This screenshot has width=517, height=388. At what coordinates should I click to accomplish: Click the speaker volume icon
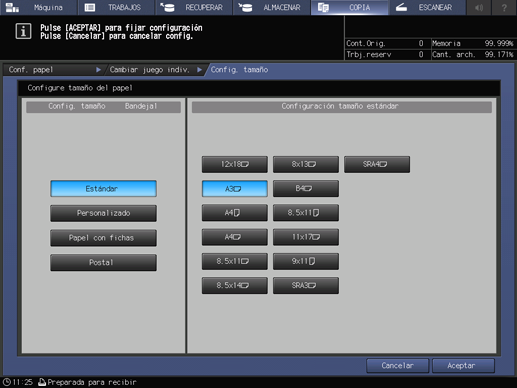pos(479,7)
